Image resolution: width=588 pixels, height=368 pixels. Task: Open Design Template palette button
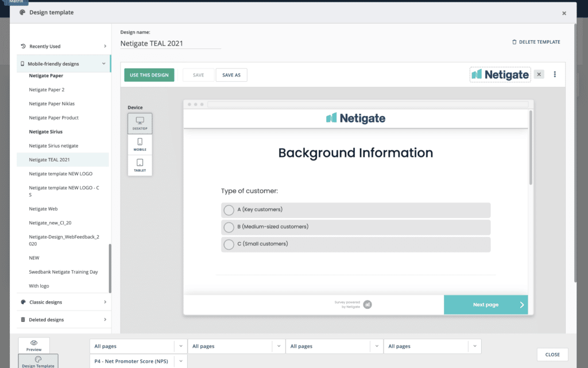tap(38, 361)
